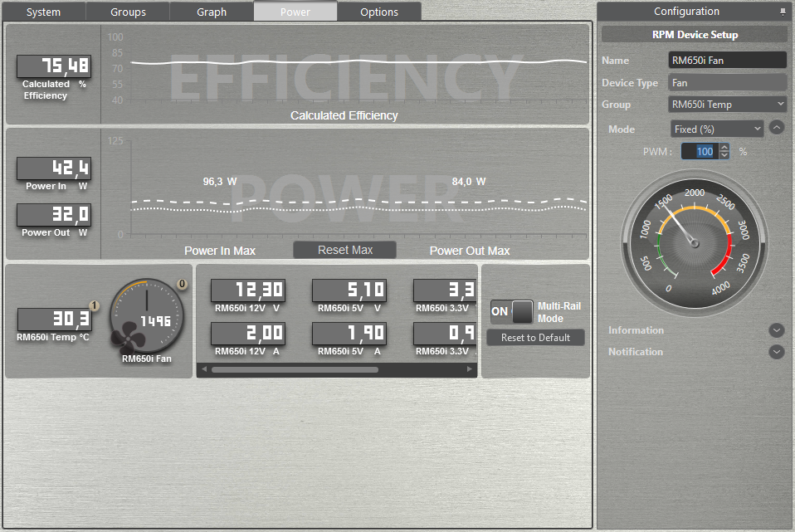The height and width of the screenshot is (532, 795).
Task: Click the Power Out Max label
Action: click(470, 251)
